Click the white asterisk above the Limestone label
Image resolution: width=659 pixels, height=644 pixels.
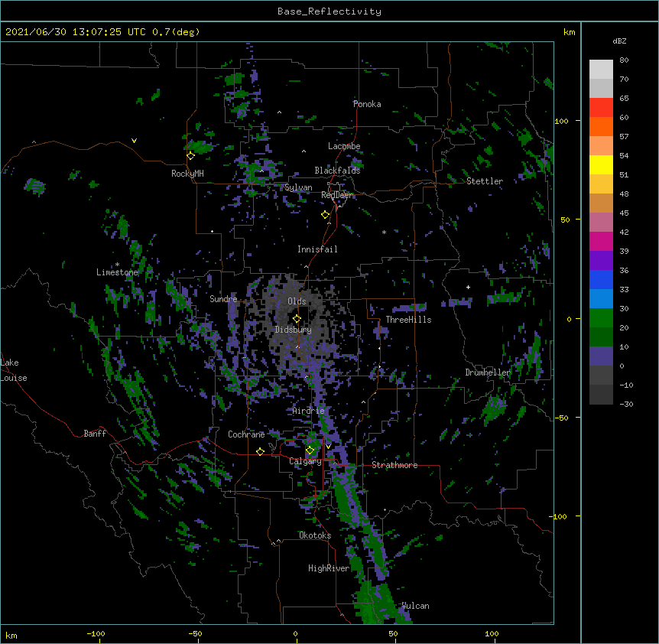pos(117,265)
